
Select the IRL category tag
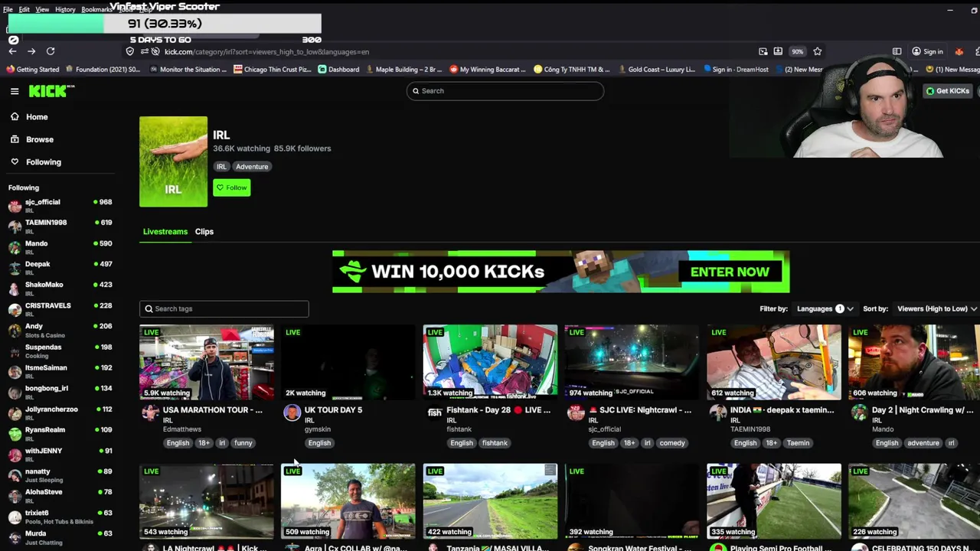[x=221, y=166]
